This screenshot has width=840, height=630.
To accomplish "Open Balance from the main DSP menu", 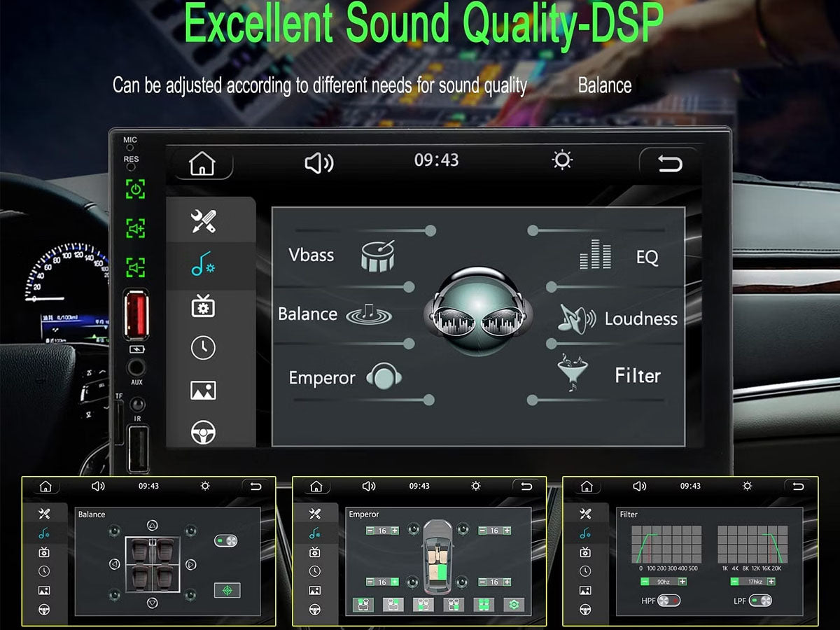I will click(335, 314).
